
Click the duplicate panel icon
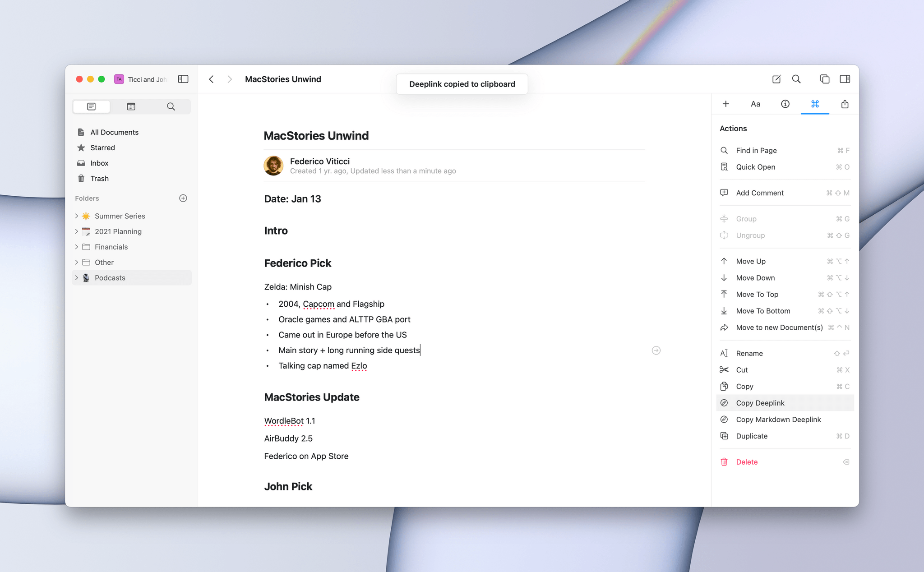coord(824,78)
